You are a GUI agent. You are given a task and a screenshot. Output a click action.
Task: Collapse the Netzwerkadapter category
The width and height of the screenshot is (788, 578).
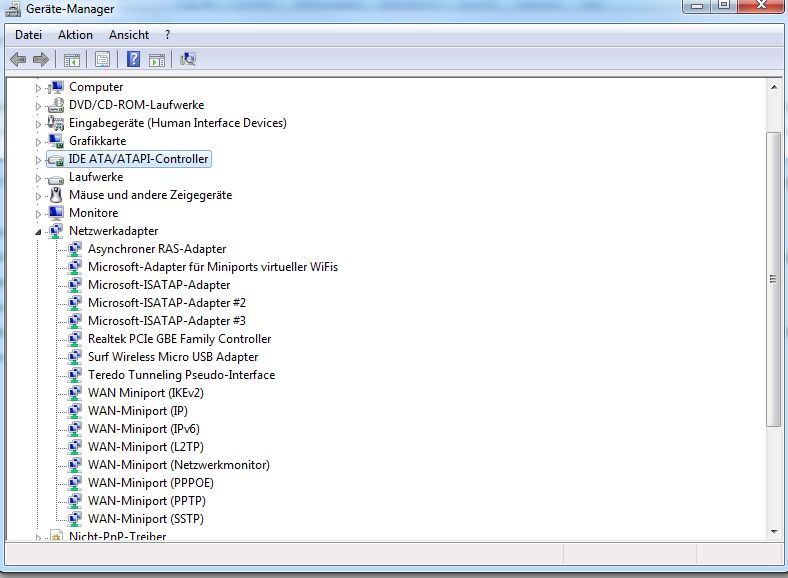click(39, 231)
